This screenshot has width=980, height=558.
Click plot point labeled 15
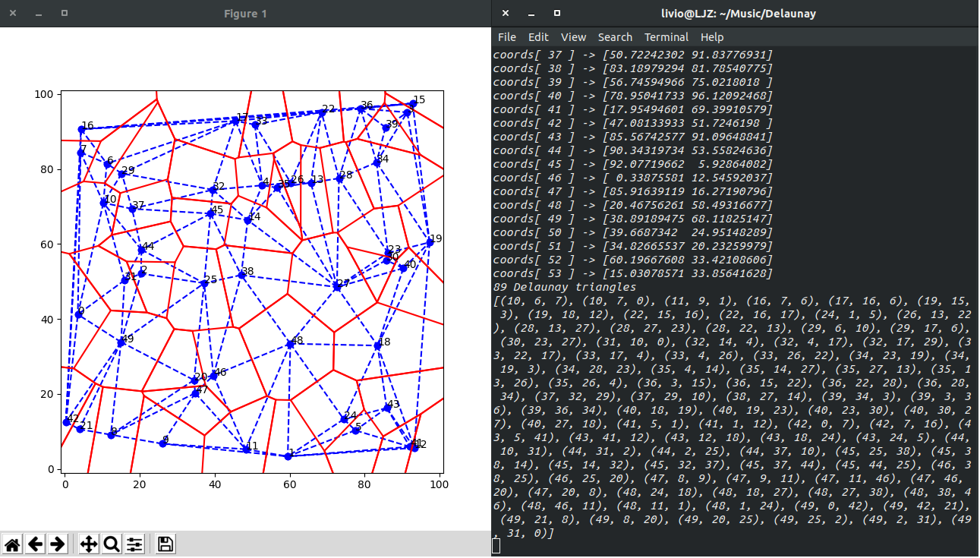click(x=413, y=103)
